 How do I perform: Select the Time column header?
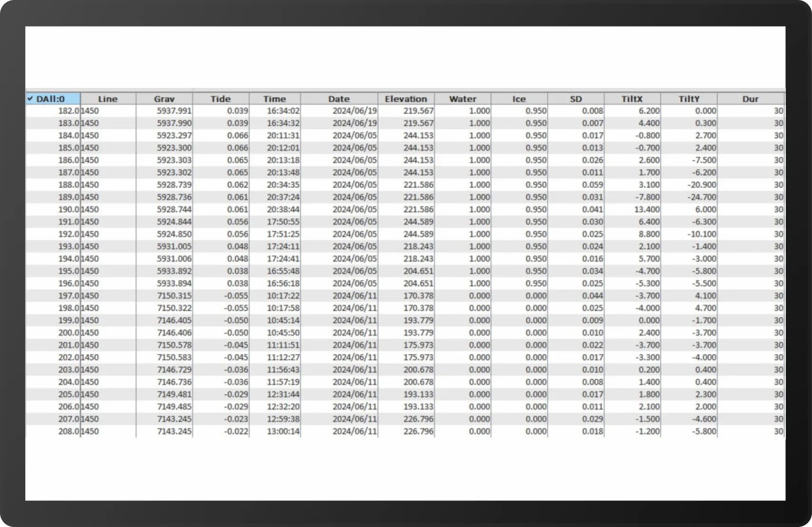tap(275, 99)
